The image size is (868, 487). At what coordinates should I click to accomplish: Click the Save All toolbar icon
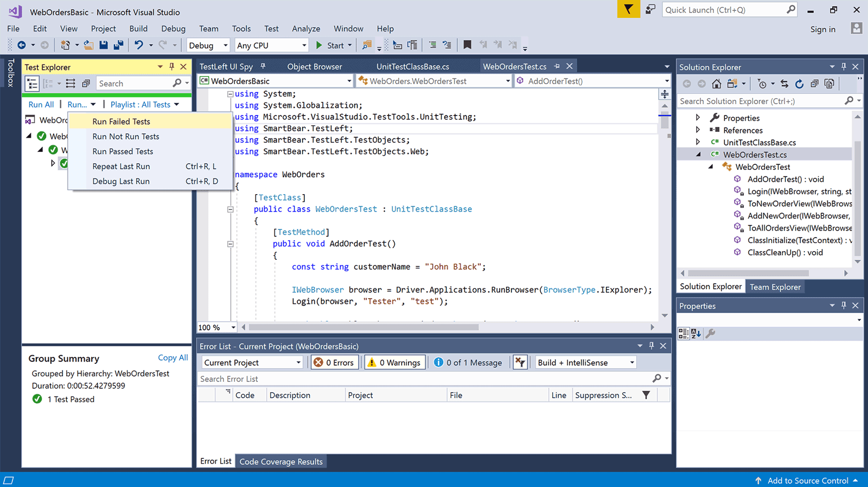tap(118, 45)
